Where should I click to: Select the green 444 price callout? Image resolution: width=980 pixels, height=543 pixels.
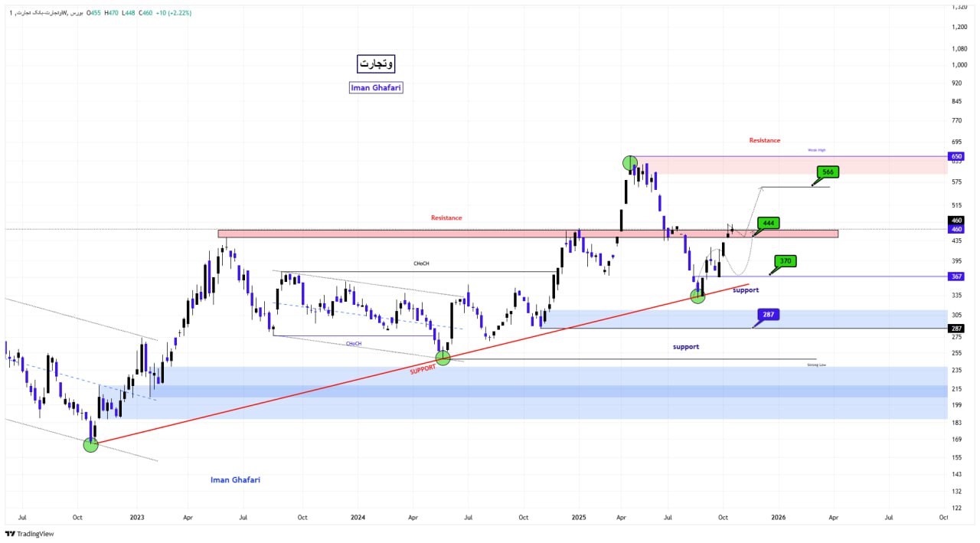pyautogui.click(x=767, y=223)
